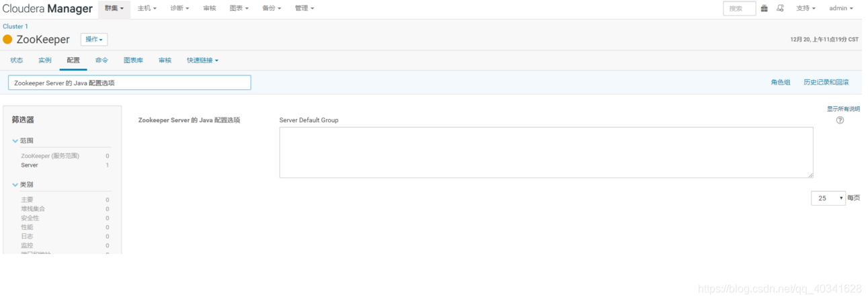Switch to the 实例 tab
Viewport: 868px width, 301px height.
point(45,60)
